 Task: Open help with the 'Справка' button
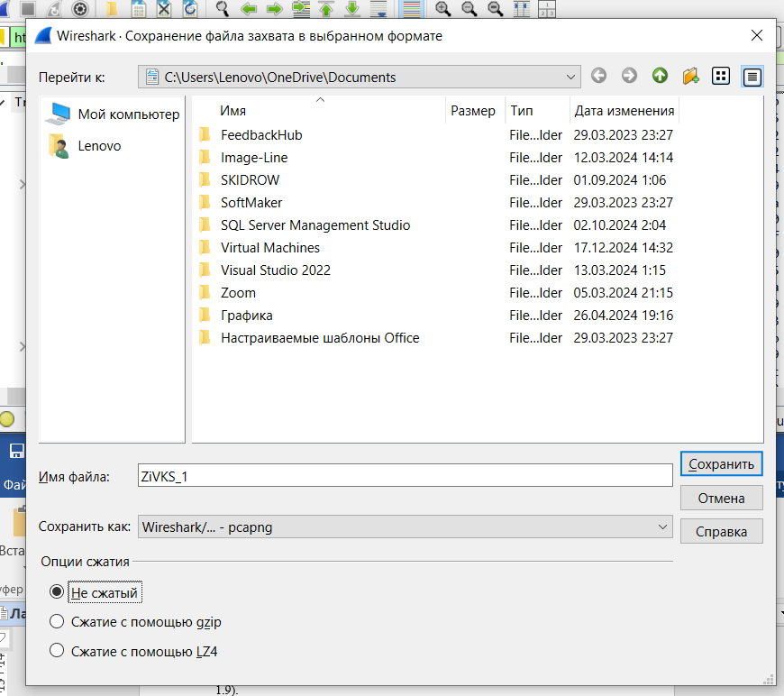coord(721,531)
